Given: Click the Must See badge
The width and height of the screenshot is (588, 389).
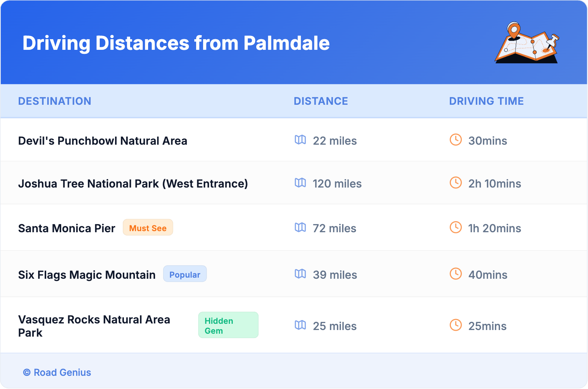Looking at the screenshot, I should pyautogui.click(x=148, y=228).
